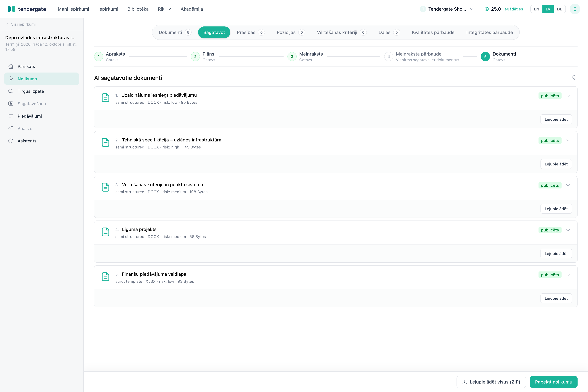Switch to the Pozīcijas tab
Screen dimensions: 588x392
(x=291, y=32)
